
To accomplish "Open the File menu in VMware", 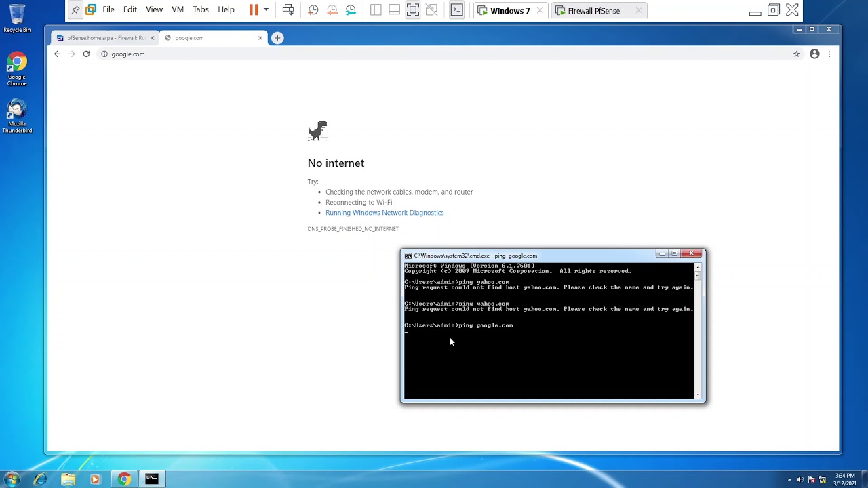I will 108,10.
